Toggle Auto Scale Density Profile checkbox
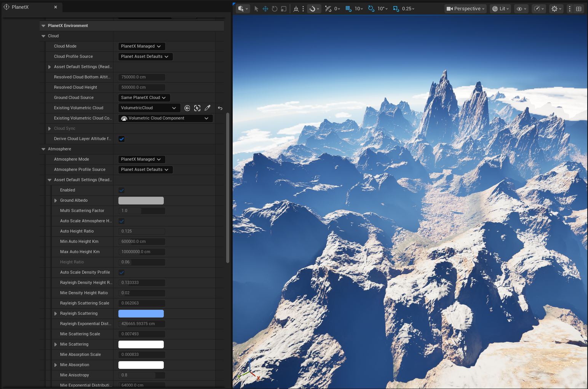This screenshot has width=588, height=389. pyautogui.click(x=121, y=273)
